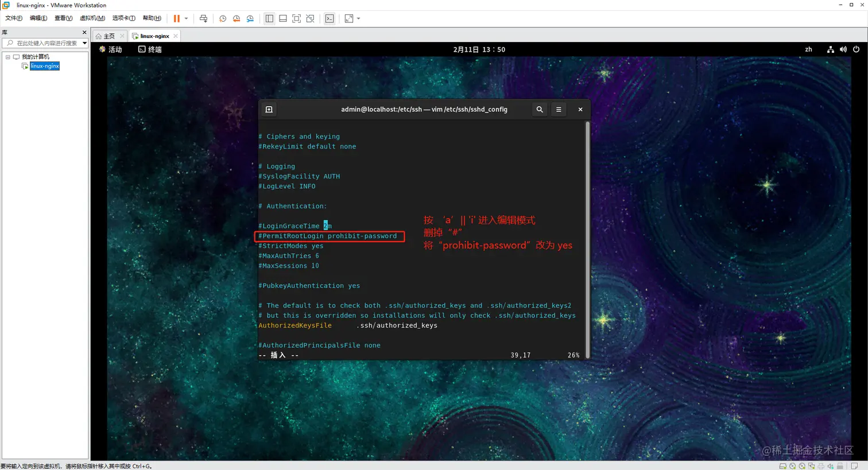The height and width of the screenshot is (470, 868).
Task: Send Ctrl+Alt+Del to the virtual machine
Action: coord(203,18)
